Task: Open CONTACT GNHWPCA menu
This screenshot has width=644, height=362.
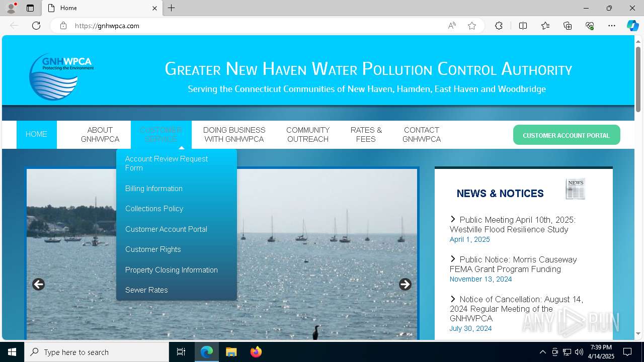Action: [x=422, y=135]
